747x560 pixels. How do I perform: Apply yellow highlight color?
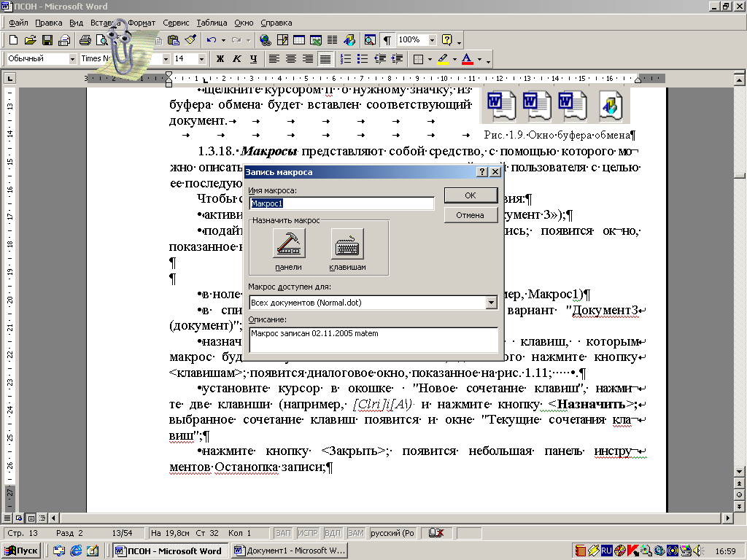coord(443,59)
